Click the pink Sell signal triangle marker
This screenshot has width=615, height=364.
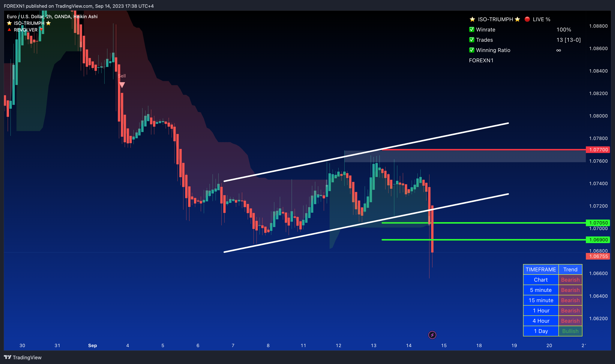point(122,85)
